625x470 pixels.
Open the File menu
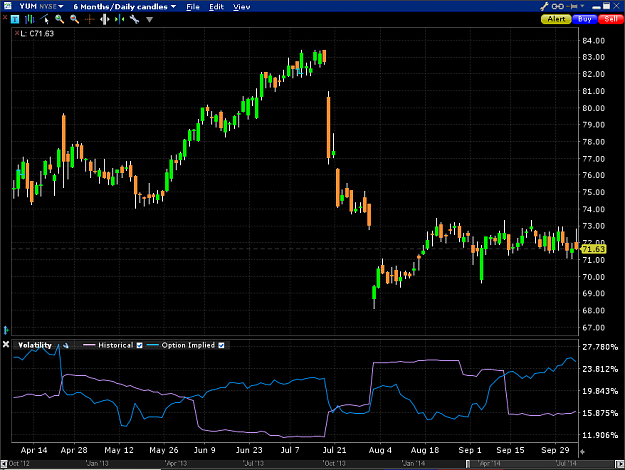193,7
